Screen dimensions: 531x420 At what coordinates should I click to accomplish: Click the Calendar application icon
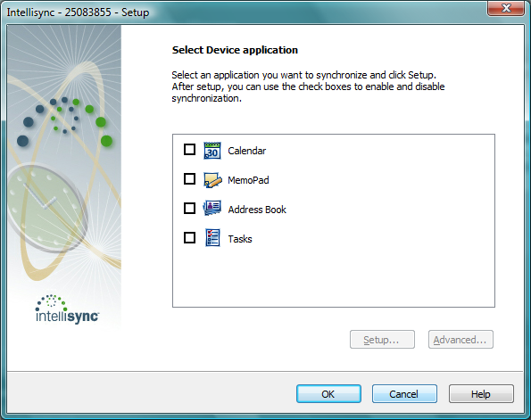click(212, 151)
